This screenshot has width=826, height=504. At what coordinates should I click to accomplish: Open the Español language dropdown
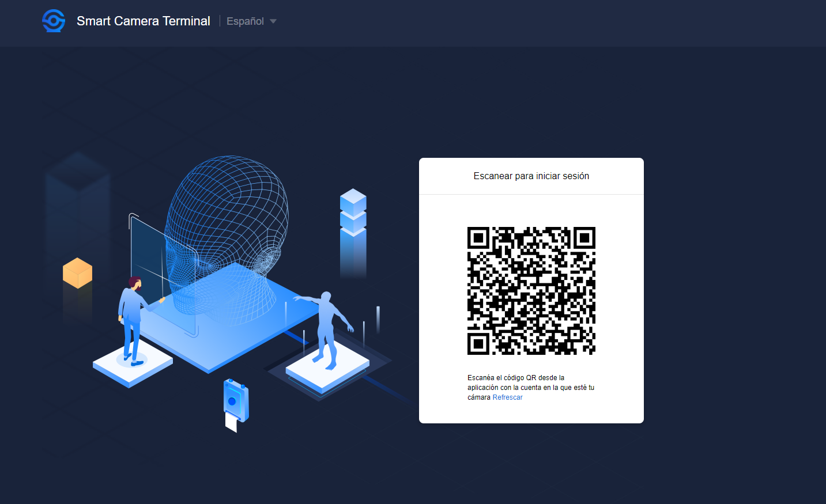click(x=251, y=21)
